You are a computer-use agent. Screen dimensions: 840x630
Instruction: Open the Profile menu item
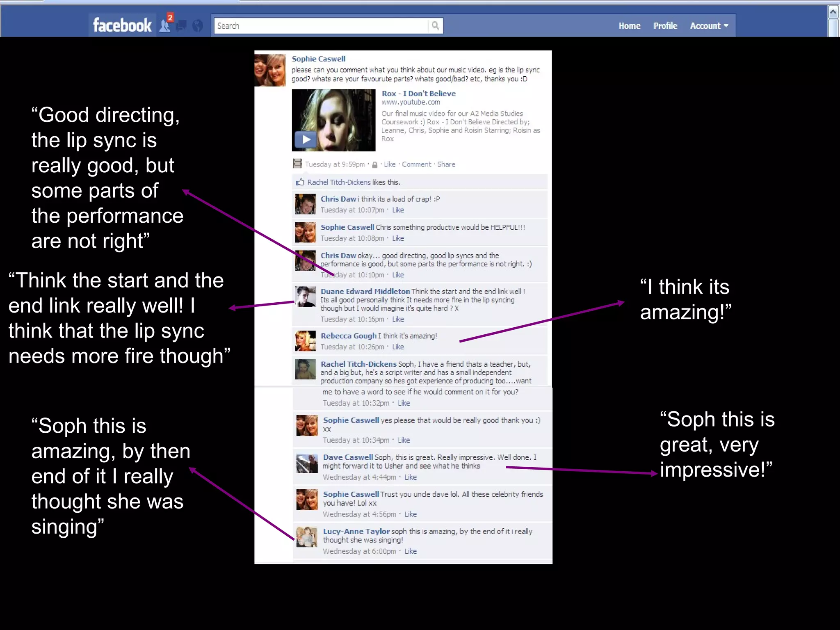point(665,26)
